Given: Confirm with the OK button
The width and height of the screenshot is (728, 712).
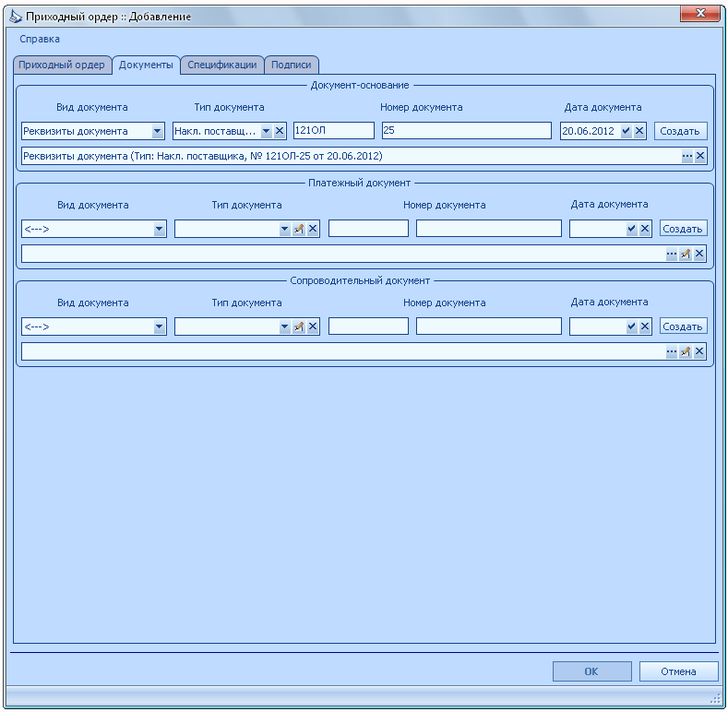Looking at the screenshot, I should [591, 671].
